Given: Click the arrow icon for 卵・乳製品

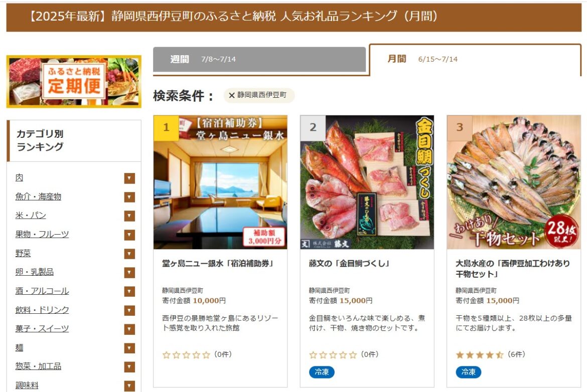Looking at the screenshot, I should [129, 272].
